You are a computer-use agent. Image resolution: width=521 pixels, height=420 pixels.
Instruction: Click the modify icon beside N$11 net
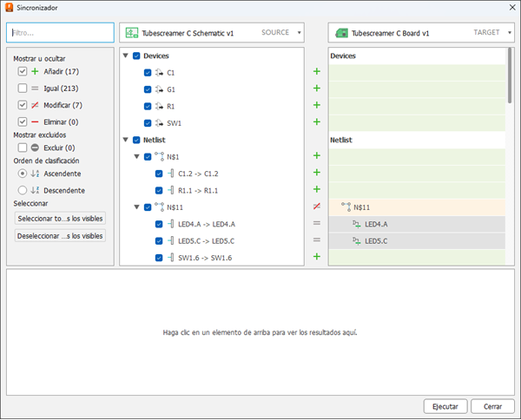(317, 207)
